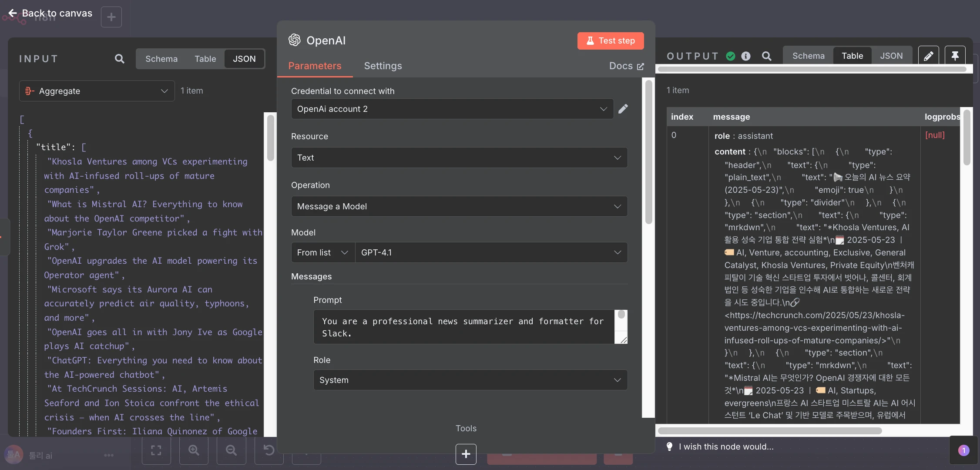Search the INPUT panel data
The height and width of the screenshot is (470, 980).
119,59
